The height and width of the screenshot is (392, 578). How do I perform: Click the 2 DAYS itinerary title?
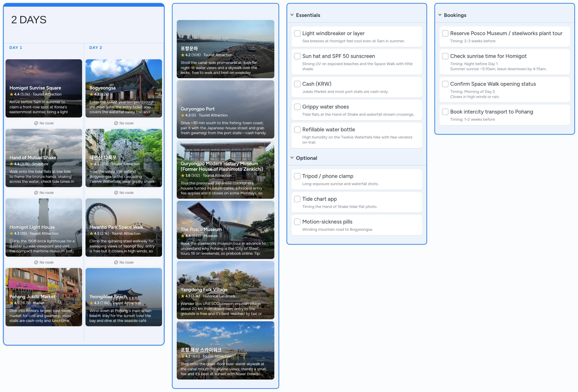point(29,20)
